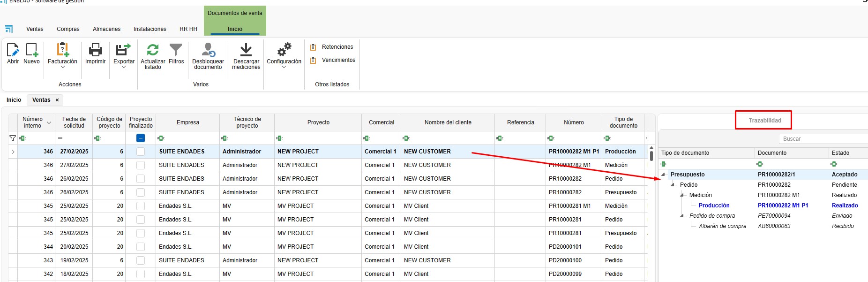Collapse the Medición tree node
The image size is (868, 282).
[682, 195]
